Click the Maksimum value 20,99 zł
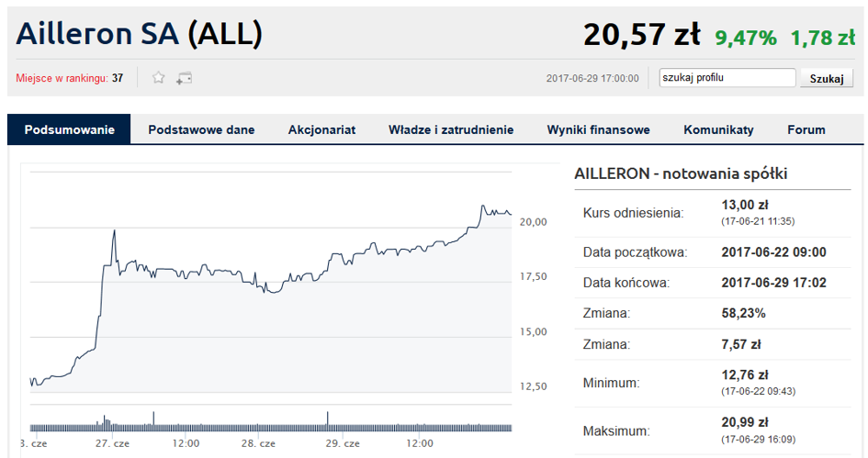This screenshot has width=868, height=458. tap(745, 422)
